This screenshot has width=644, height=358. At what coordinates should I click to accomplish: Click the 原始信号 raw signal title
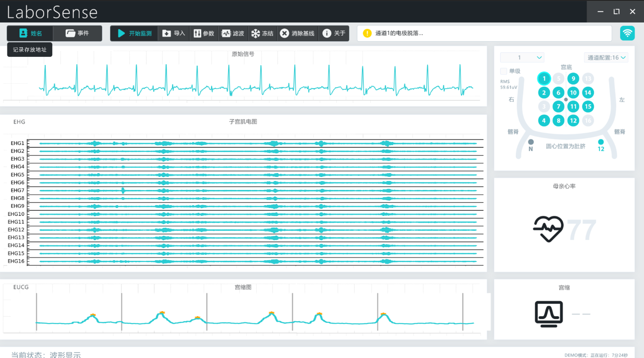243,54
